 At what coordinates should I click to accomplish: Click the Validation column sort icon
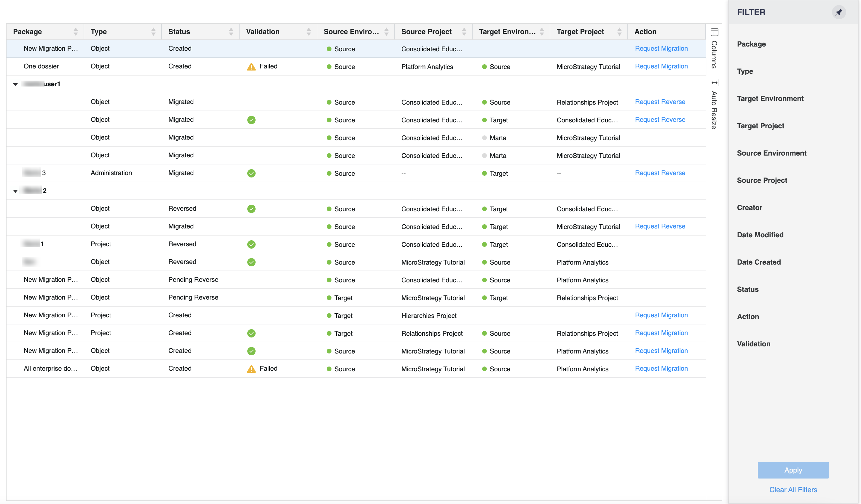309,32
